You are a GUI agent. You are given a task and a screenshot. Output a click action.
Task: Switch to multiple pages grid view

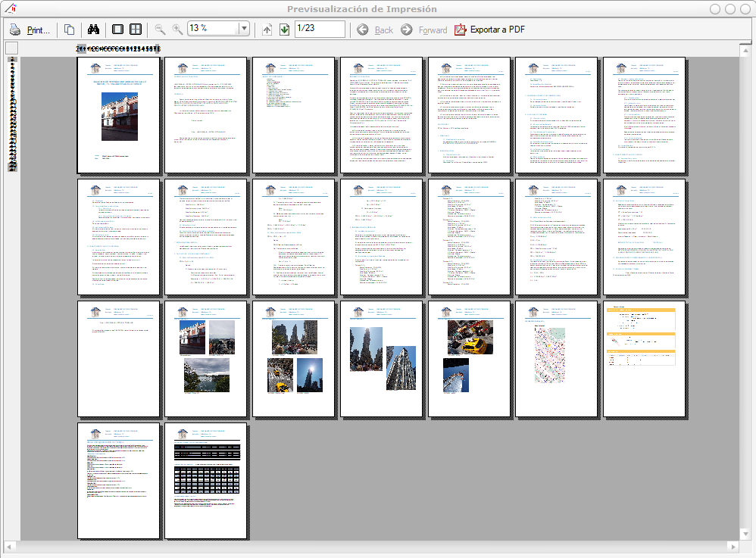(136, 30)
